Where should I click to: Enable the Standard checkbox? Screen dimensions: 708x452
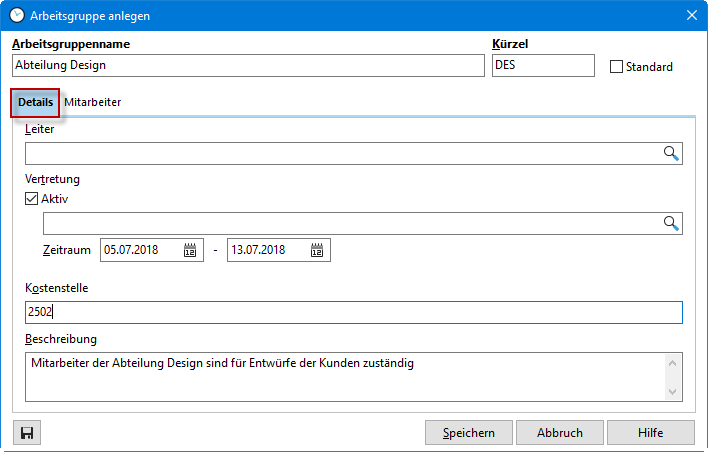click(x=616, y=67)
